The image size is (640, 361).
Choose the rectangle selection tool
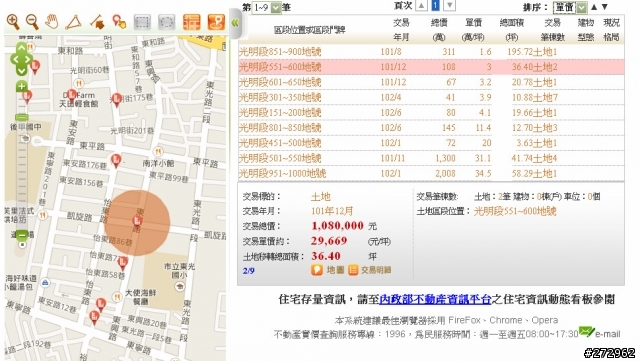[142, 22]
